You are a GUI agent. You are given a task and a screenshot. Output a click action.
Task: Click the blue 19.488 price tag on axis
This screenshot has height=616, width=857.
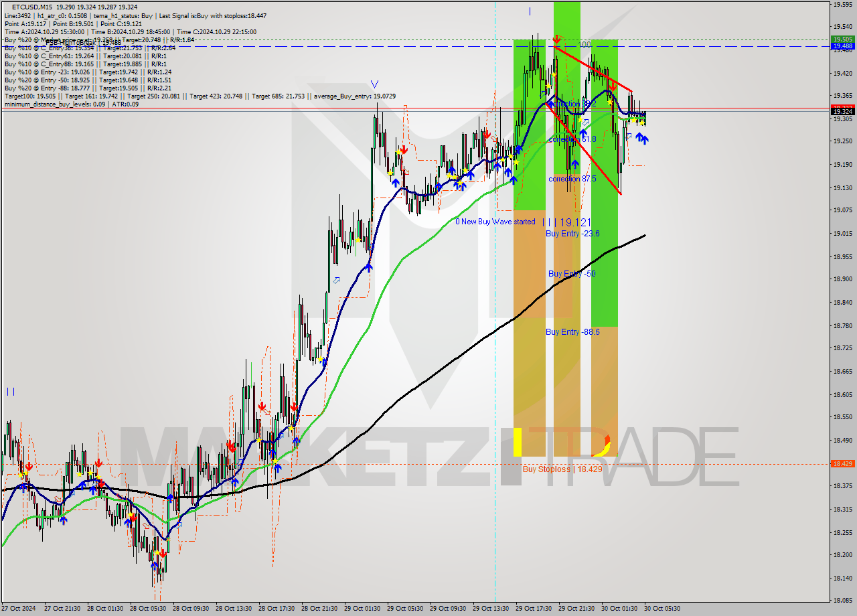click(842, 46)
